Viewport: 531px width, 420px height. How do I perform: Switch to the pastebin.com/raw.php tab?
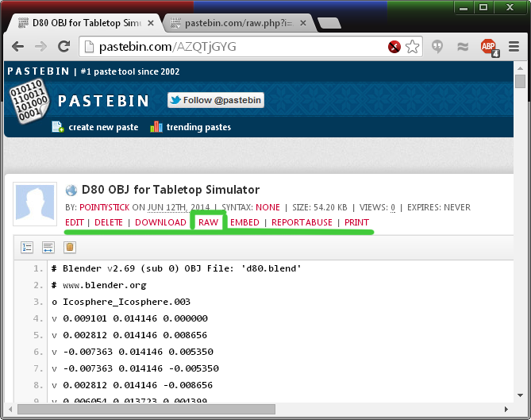click(x=239, y=23)
